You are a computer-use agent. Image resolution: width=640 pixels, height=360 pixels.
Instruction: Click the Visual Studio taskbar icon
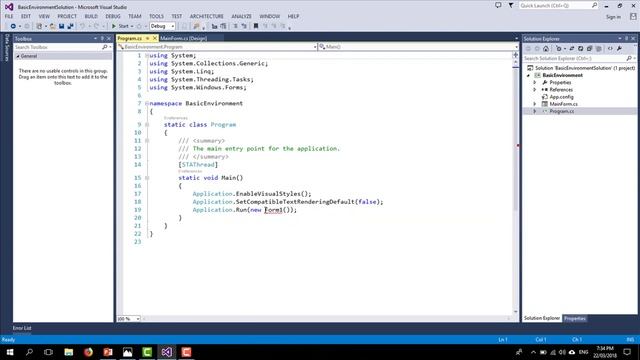point(167,352)
